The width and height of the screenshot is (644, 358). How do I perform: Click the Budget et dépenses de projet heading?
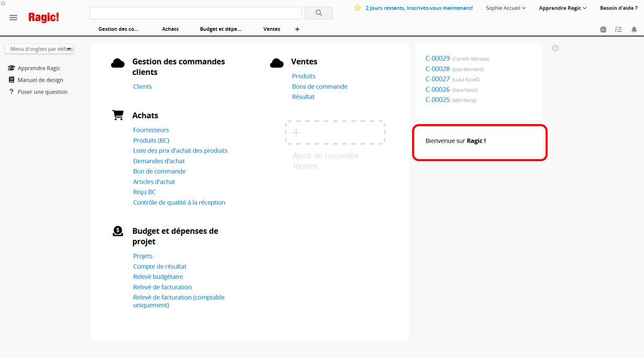[175, 236]
